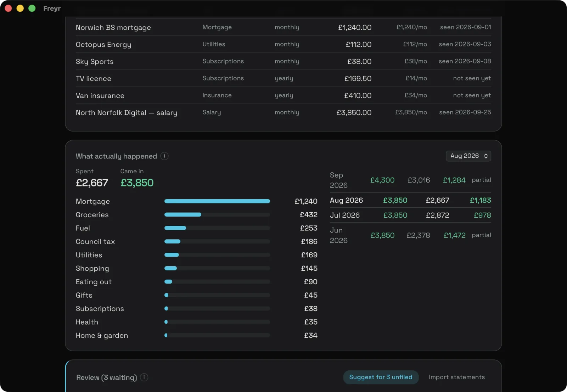Click the £2,667 Spent total
This screenshot has width=567, height=392.
92,183
